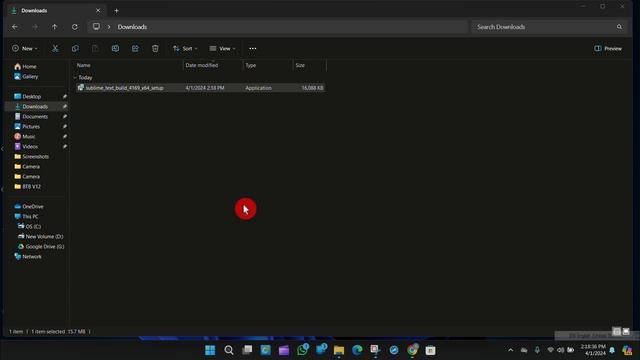Share the selected file
Image resolution: width=640 pixels, height=360 pixels.
coord(135,49)
